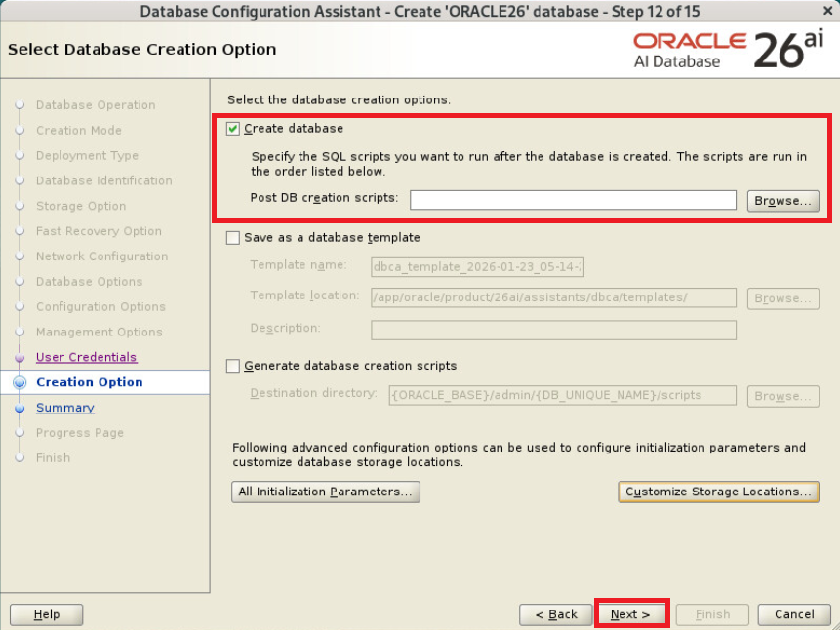840x630 pixels.
Task: Click the step bullet beside Summary
Action: pyautogui.click(x=20, y=408)
